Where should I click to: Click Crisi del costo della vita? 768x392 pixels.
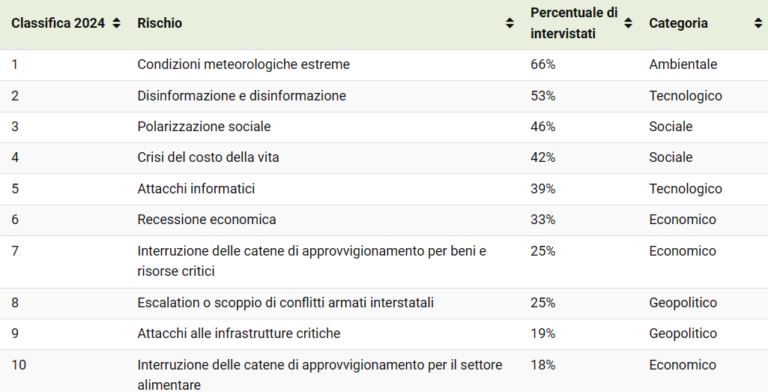pyautogui.click(x=208, y=157)
